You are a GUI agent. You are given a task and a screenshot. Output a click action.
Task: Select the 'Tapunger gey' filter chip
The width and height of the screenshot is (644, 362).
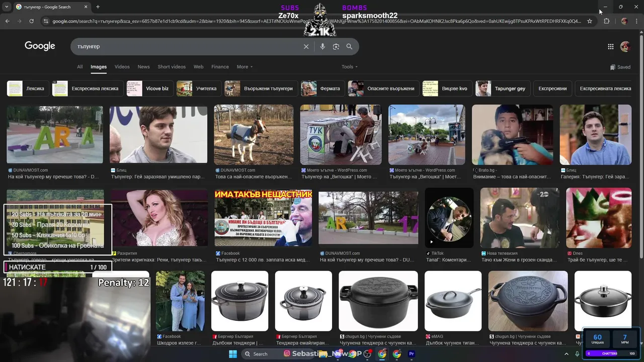503,88
